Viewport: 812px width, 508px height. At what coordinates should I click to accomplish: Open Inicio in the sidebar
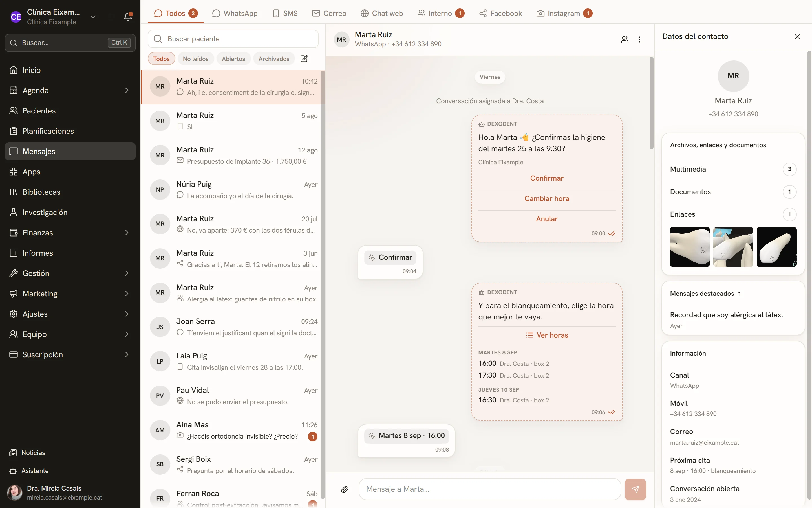(x=70, y=70)
